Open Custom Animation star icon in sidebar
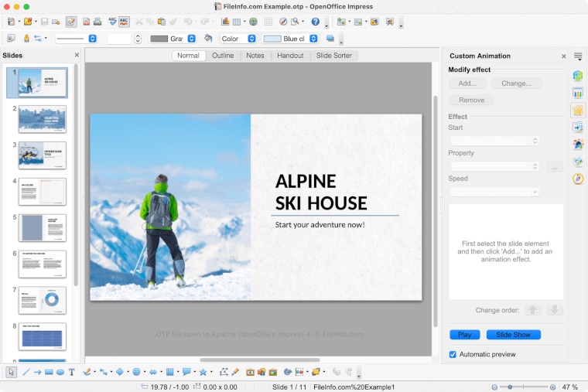588x392 pixels. point(577,110)
